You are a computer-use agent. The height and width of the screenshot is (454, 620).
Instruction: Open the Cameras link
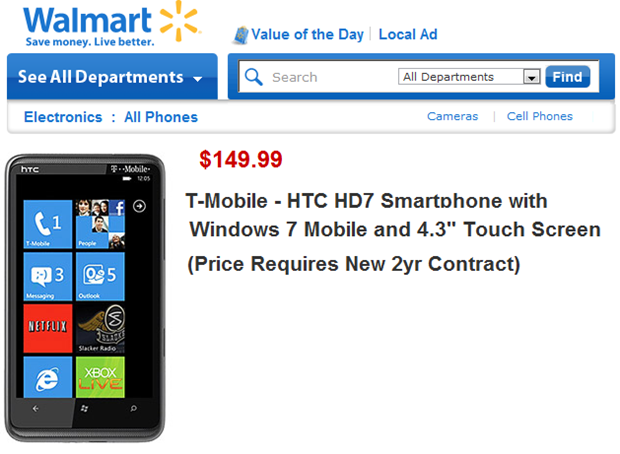pos(453,117)
